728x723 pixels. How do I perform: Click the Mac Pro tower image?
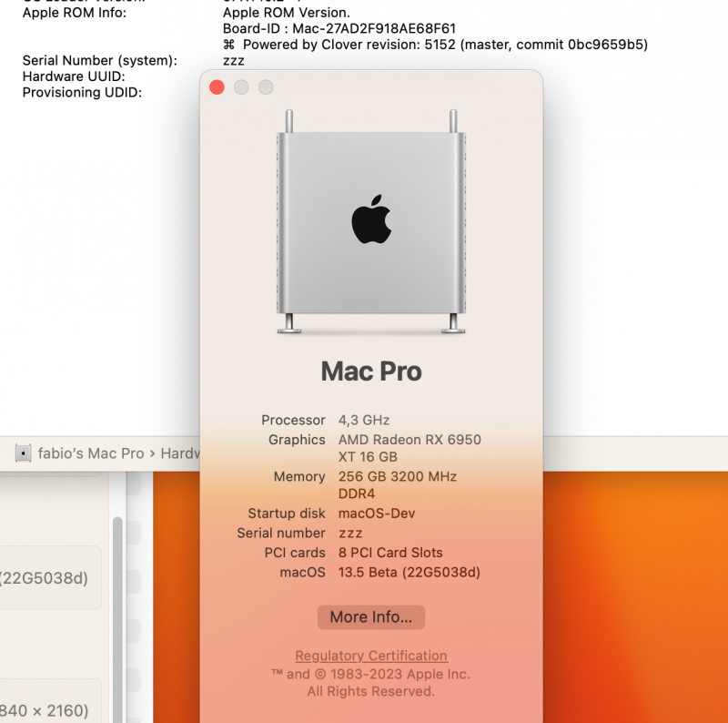[371, 221]
